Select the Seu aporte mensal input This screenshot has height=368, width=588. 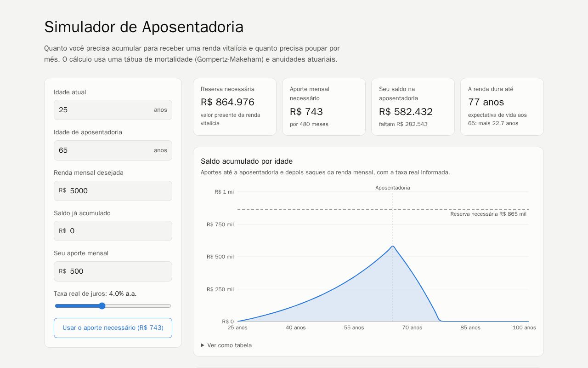(x=113, y=271)
